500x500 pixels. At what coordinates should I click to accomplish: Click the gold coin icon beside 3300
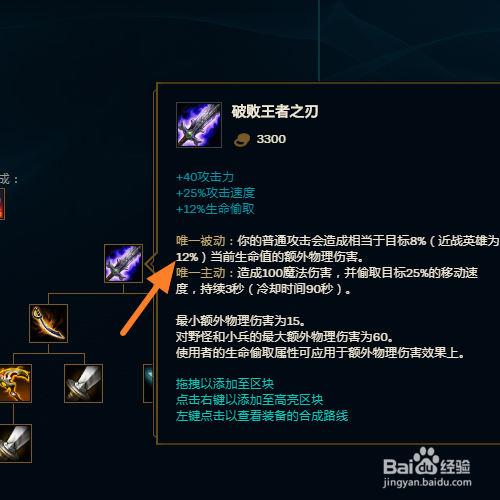pos(242,140)
